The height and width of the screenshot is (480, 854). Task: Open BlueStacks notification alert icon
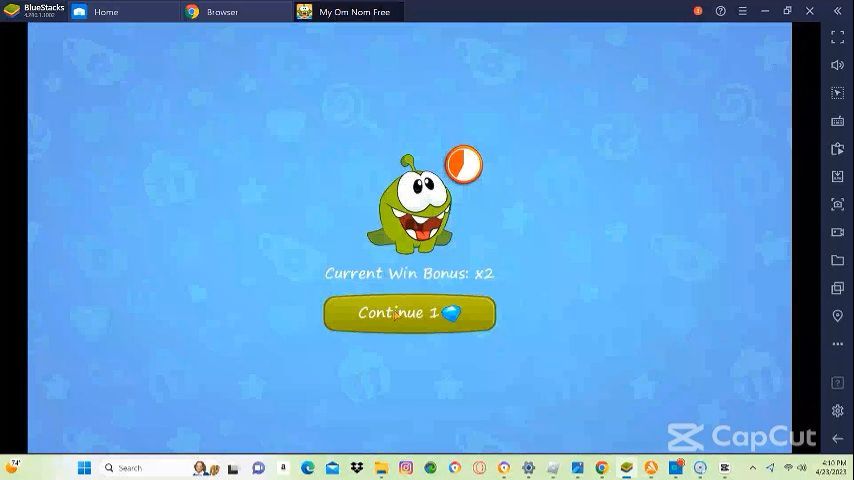tap(698, 11)
